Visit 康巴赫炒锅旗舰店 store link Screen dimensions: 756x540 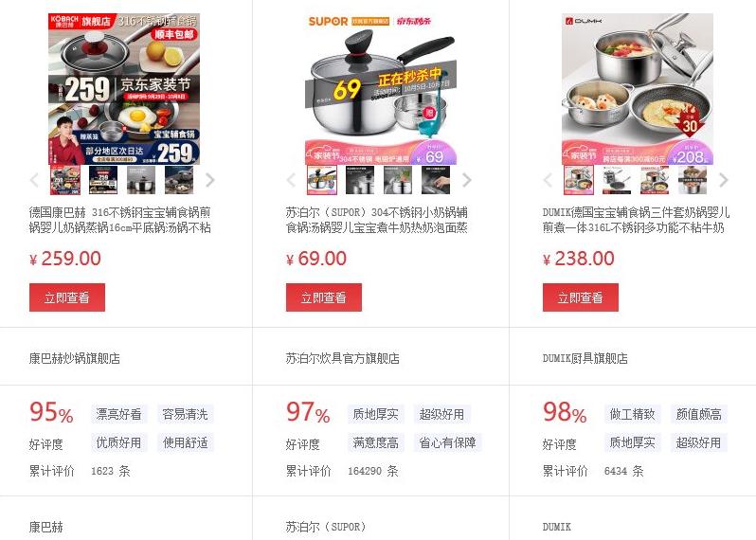point(74,358)
